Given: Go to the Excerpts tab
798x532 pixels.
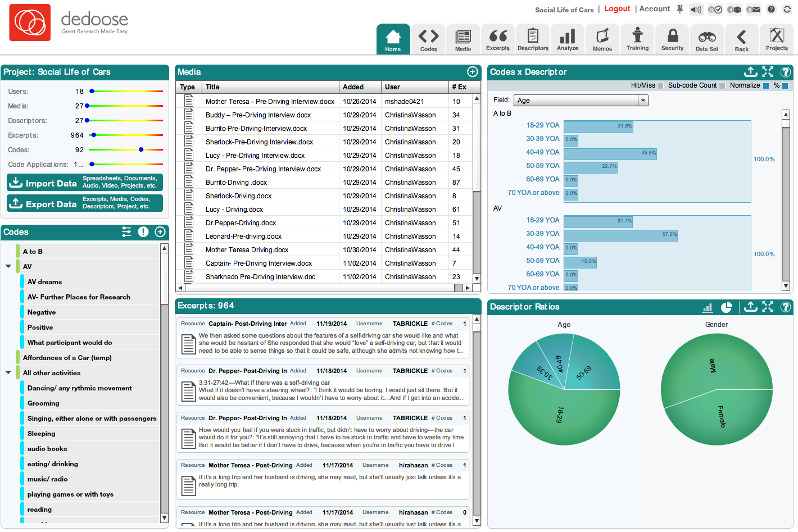Looking at the screenshot, I should 498,39.
